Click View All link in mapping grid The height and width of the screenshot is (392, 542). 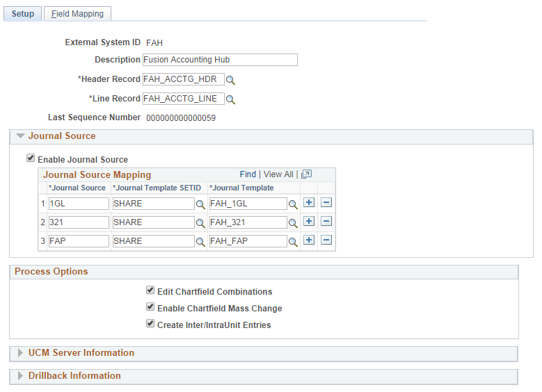[x=278, y=174]
